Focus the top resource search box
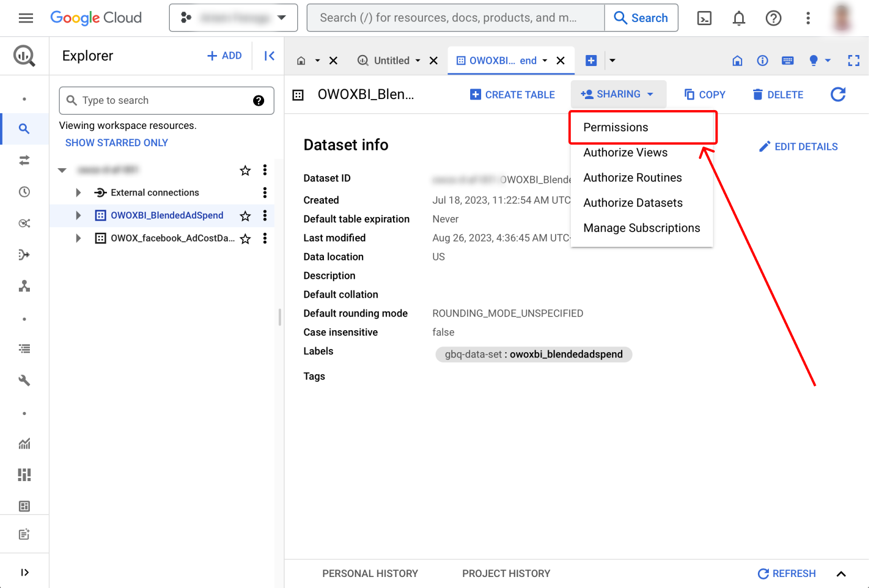Viewport: 869px width, 588px height. point(456,18)
